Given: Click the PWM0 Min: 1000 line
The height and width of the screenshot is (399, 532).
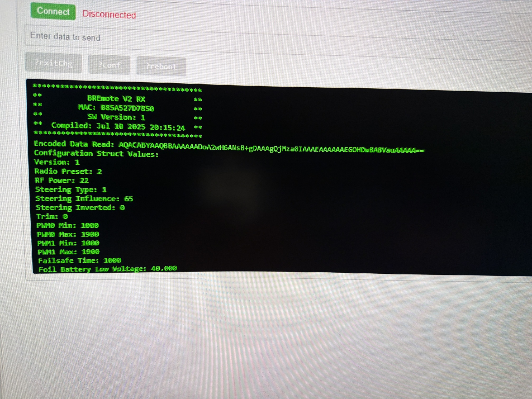Looking at the screenshot, I should (x=68, y=225).
